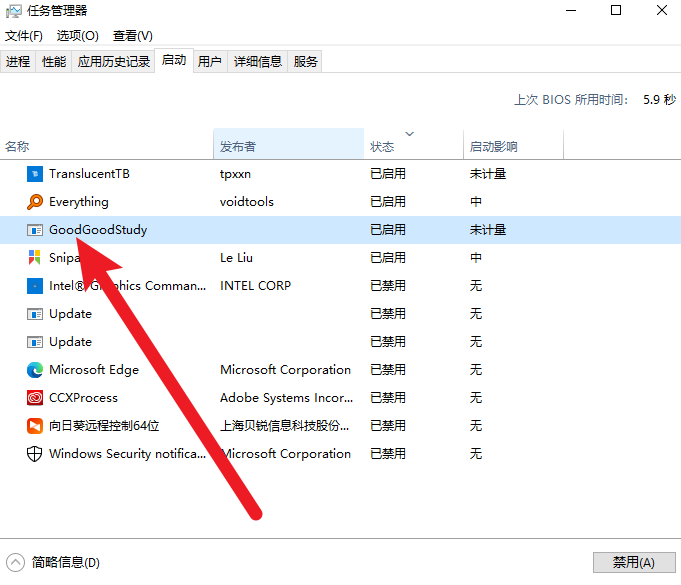Screen dimensions: 681x585
Task: Click publisher Adobe Systems Incor...
Action: [287, 398]
